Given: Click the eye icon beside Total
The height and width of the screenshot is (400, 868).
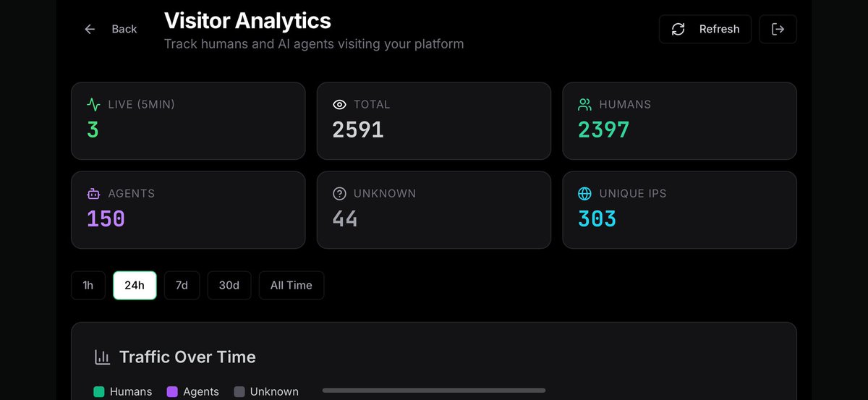Looking at the screenshot, I should [x=339, y=104].
